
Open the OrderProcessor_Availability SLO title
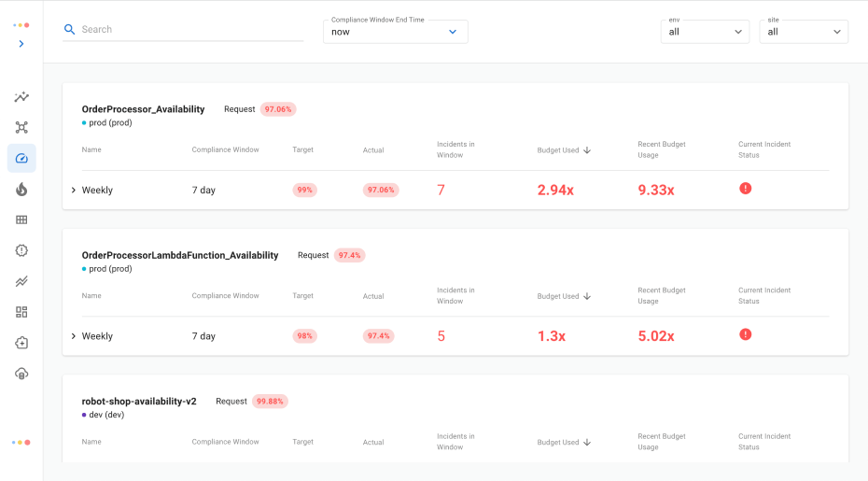[x=143, y=109]
